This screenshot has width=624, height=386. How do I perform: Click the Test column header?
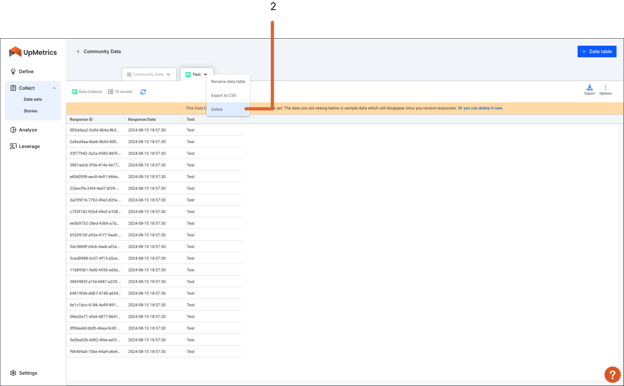tap(191, 119)
